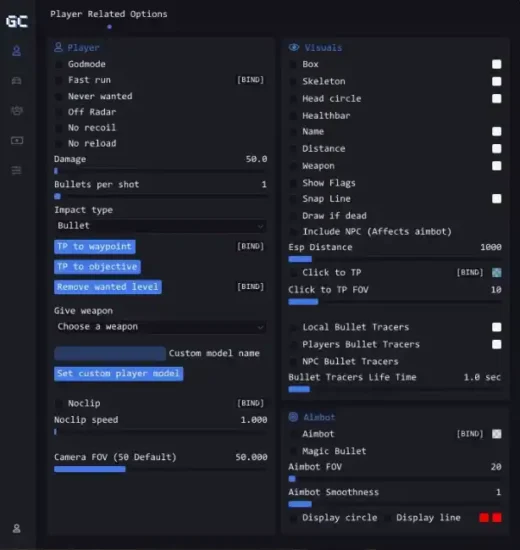Open the list icon in the sidebar

click(x=16, y=170)
